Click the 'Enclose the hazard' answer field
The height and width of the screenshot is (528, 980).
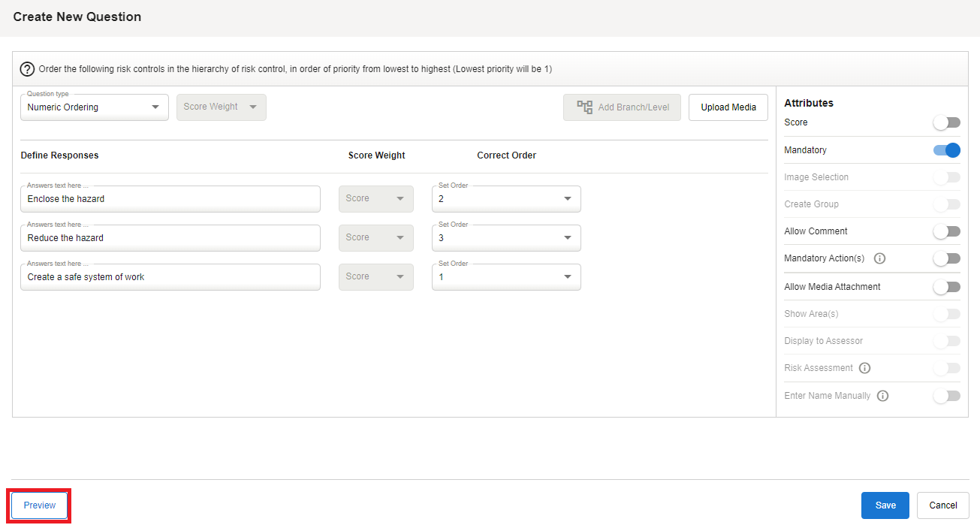[x=170, y=199]
